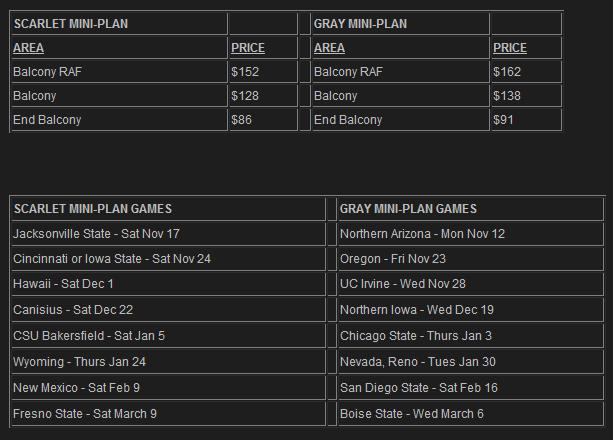This screenshot has height=440, width=613.
Task: Click the Gray End Balcony $91 price
Action: pos(503,120)
